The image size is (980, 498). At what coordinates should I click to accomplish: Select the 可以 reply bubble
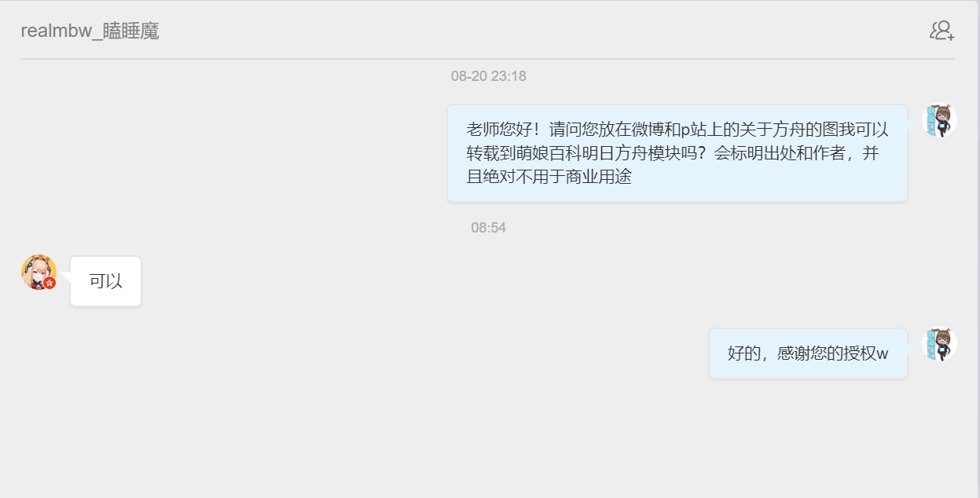105,281
